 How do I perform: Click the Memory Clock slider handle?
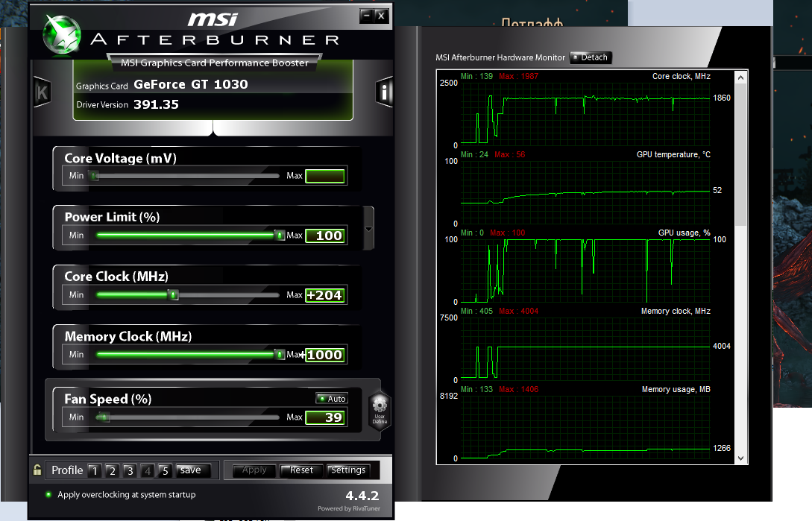(279, 355)
